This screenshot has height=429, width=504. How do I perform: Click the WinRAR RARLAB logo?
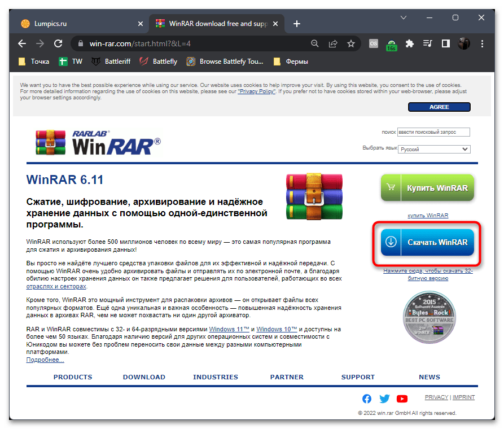(x=98, y=143)
